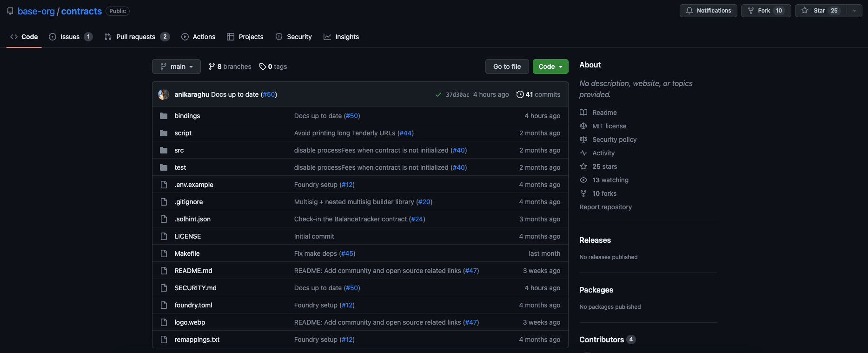
Task: Open the Projects tab
Action: pyautogui.click(x=245, y=37)
